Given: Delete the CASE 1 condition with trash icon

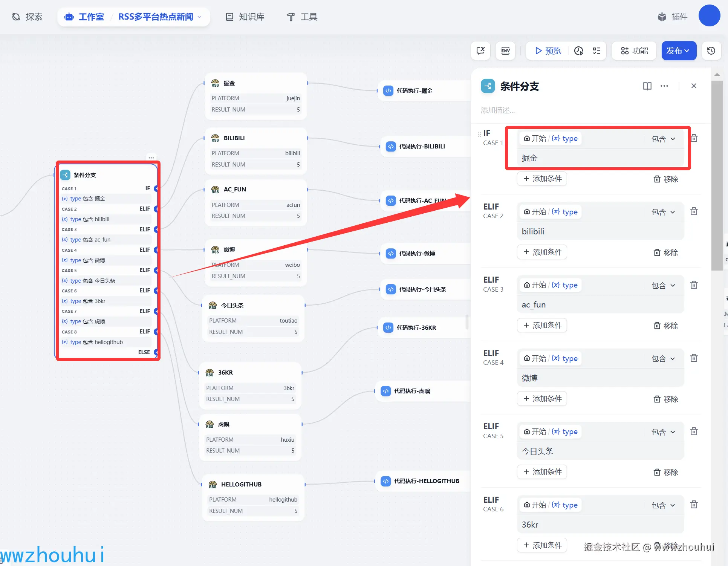Looking at the screenshot, I should point(694,138).
